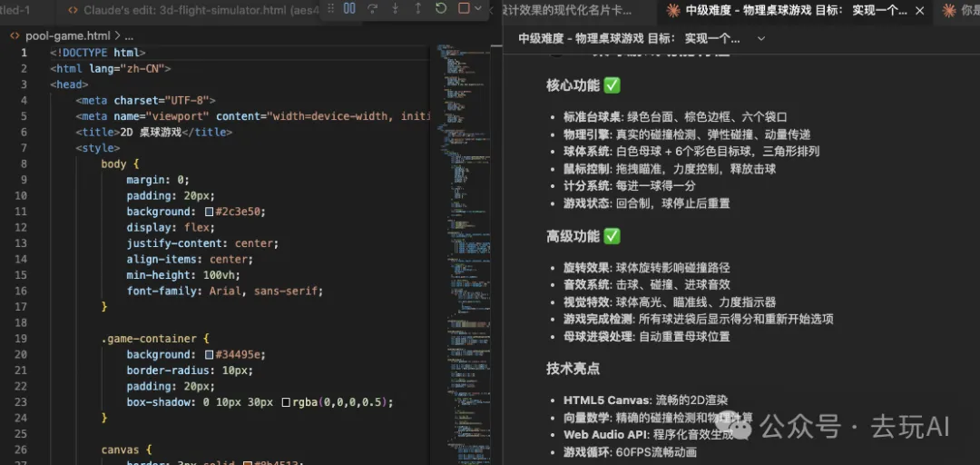Click the 技术亮点 heading

573,369
